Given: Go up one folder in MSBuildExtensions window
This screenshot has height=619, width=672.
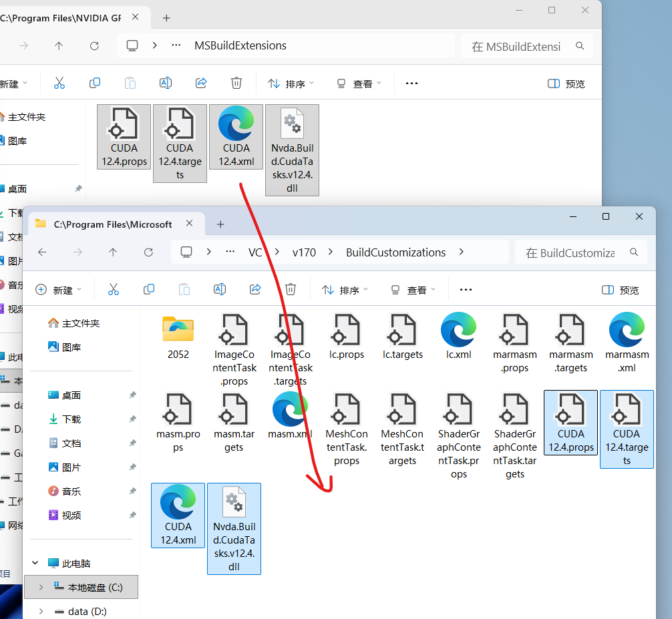Looking at the screenshot, I should coord(59,46).
